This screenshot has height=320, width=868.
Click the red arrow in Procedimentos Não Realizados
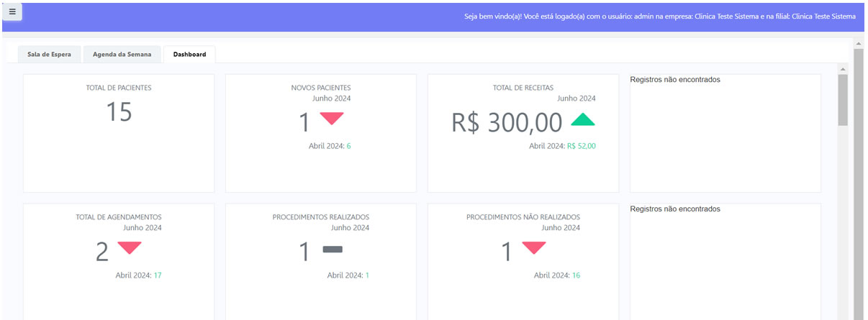click(534, 247)
